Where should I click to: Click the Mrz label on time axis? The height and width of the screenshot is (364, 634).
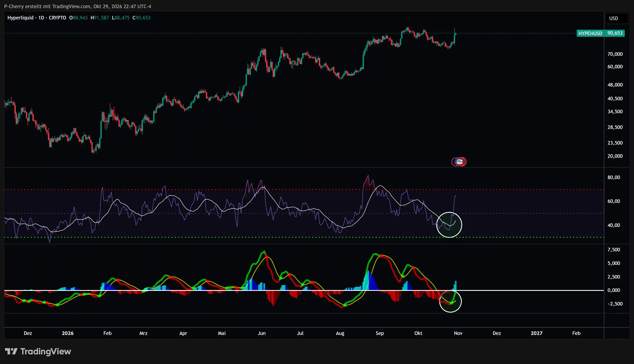coord(143,333)
